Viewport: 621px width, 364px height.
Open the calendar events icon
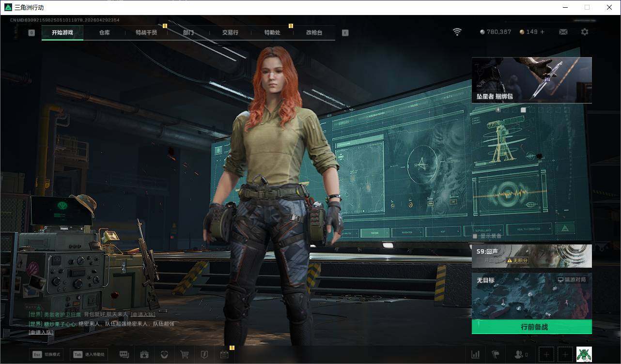coord(224,355)
